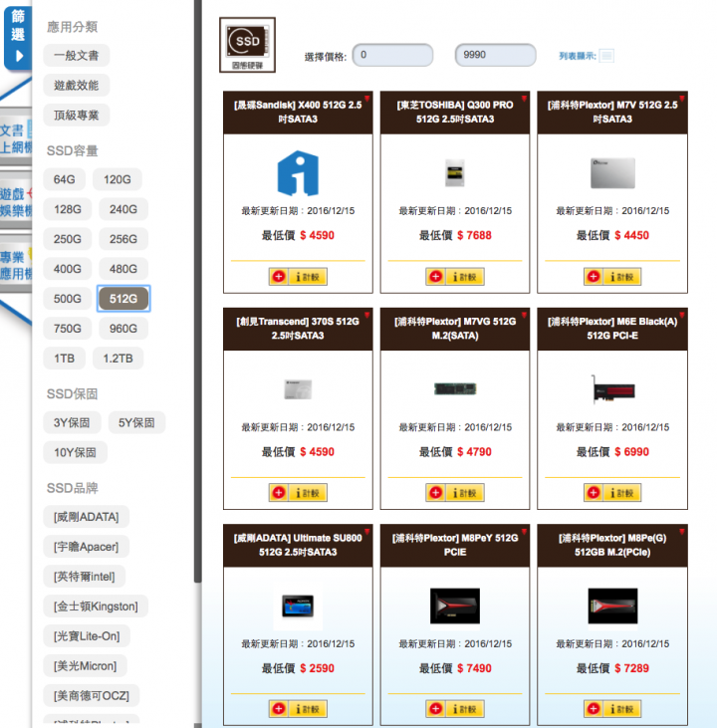The width and height of the screenshot is (717, 728).
Task: Open ADATA Ultimate SU800 title link
Action: [298, 545]
